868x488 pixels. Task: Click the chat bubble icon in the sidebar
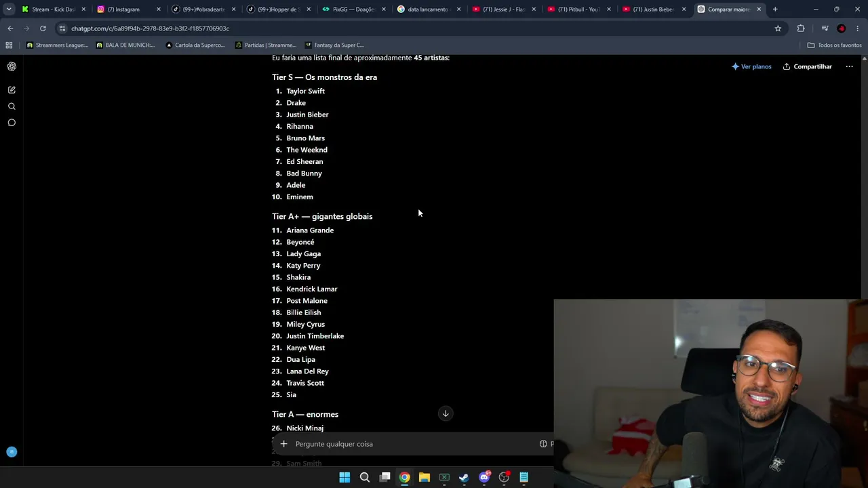point(12,123)
